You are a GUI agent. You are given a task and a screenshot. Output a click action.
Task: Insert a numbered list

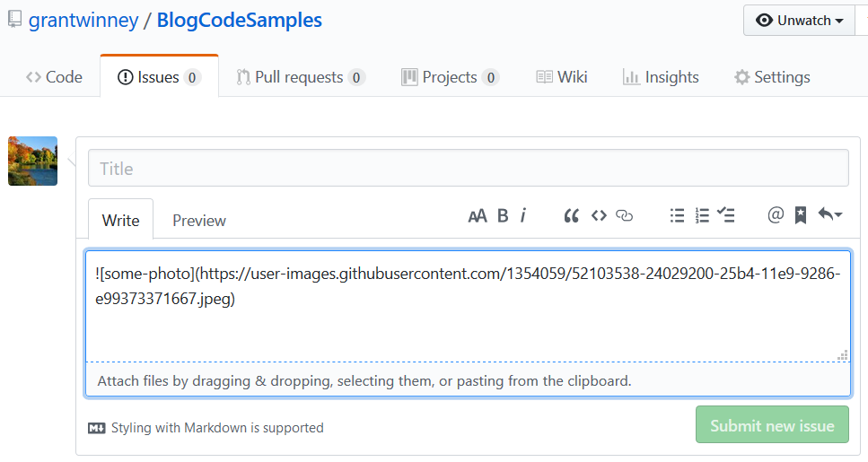click(x=702, y=215)
